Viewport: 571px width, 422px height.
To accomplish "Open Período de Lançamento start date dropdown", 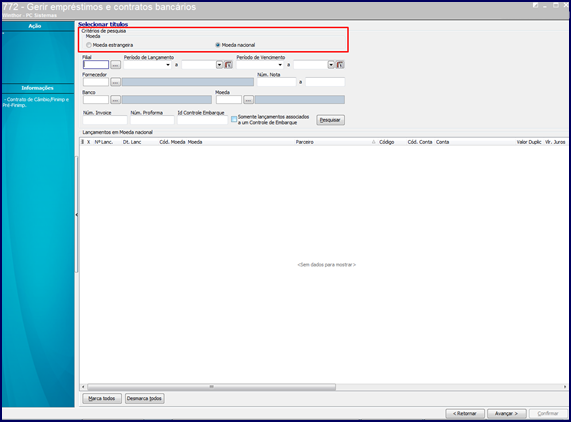I will [168, 65].
